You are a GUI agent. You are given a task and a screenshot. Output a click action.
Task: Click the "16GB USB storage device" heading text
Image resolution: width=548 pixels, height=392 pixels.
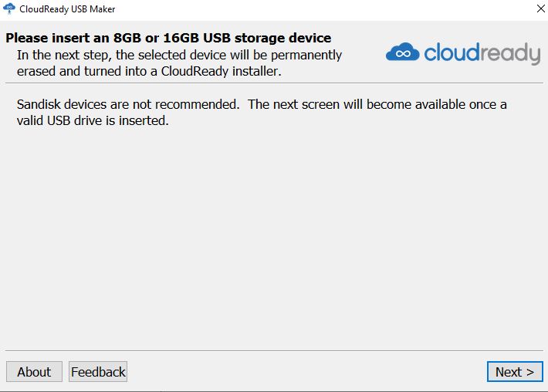(247, 38)
